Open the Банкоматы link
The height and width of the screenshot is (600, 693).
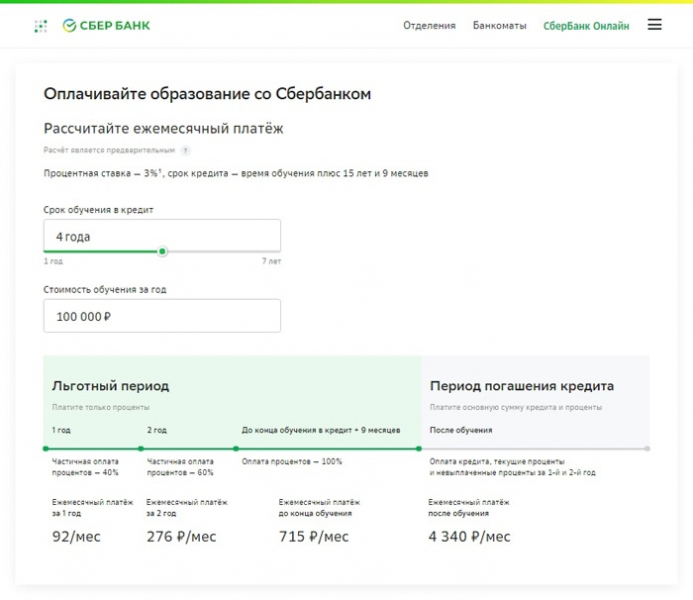[x=499, y=26]
